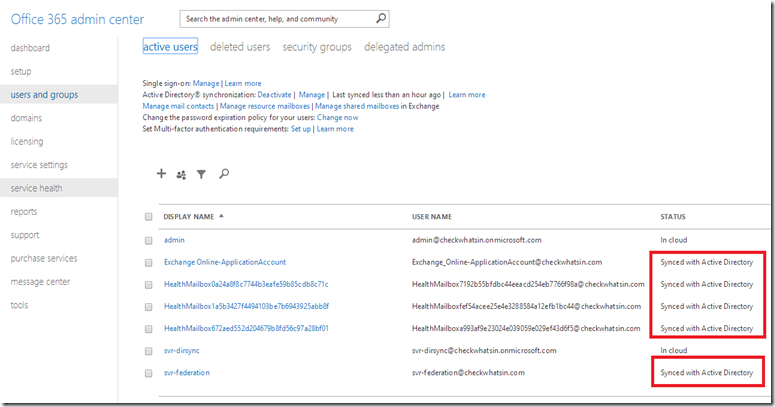The height and width of the screenshot is (407, 775).
Task: Check the box for admin user
Action: pyautogui.click(x=148, y=240)
